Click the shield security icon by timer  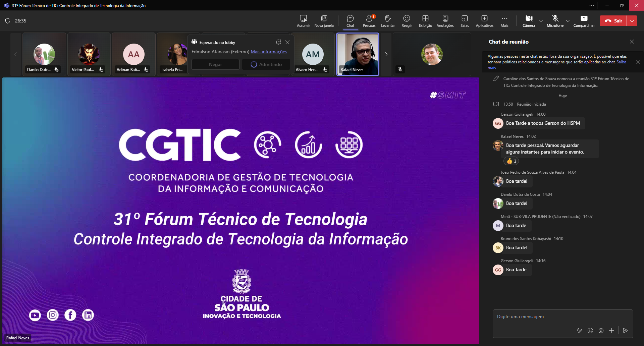pyautogui.click(x=8, y=21)
